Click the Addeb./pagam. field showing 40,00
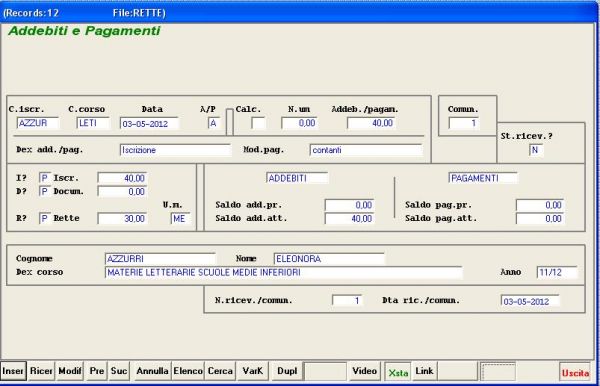 371,123
